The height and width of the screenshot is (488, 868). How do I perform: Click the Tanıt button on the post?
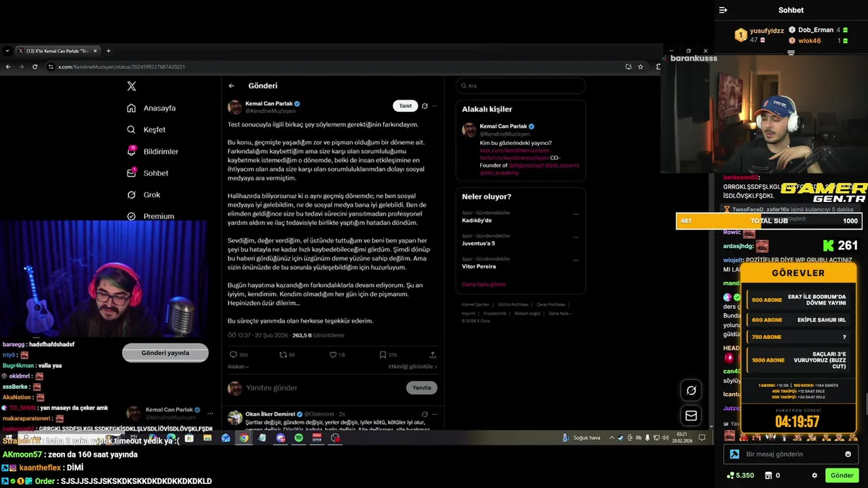coord(405,106)
